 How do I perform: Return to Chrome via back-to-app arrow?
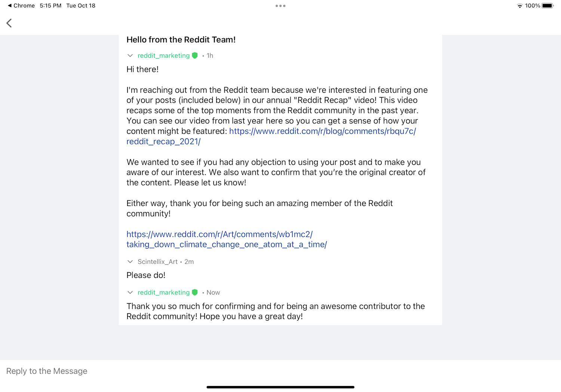(21, 6)
